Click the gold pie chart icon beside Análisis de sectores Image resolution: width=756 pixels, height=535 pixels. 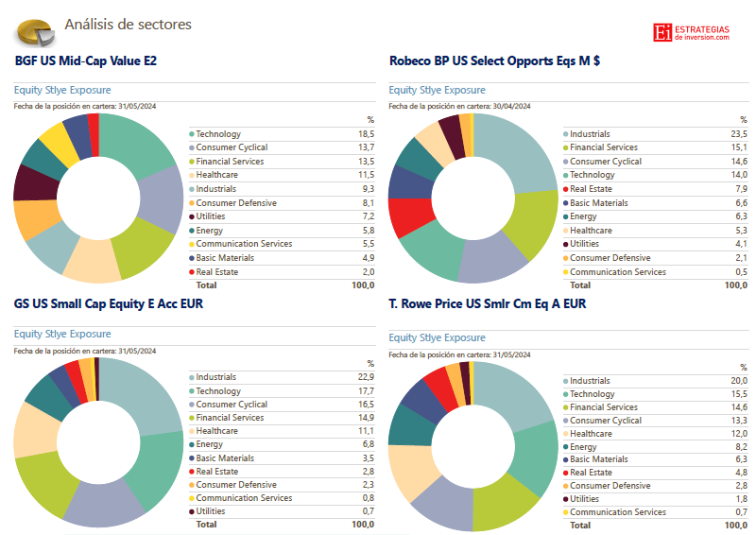coord(35,32)
